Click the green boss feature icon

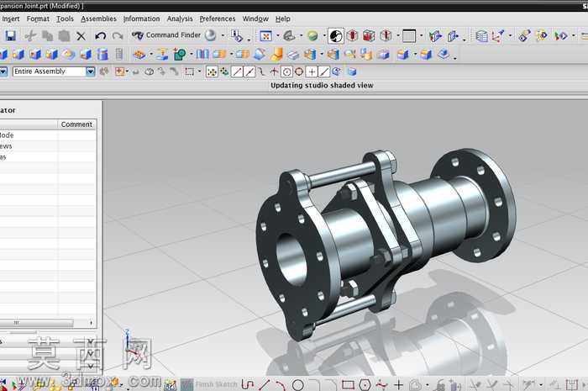[180, 55]
